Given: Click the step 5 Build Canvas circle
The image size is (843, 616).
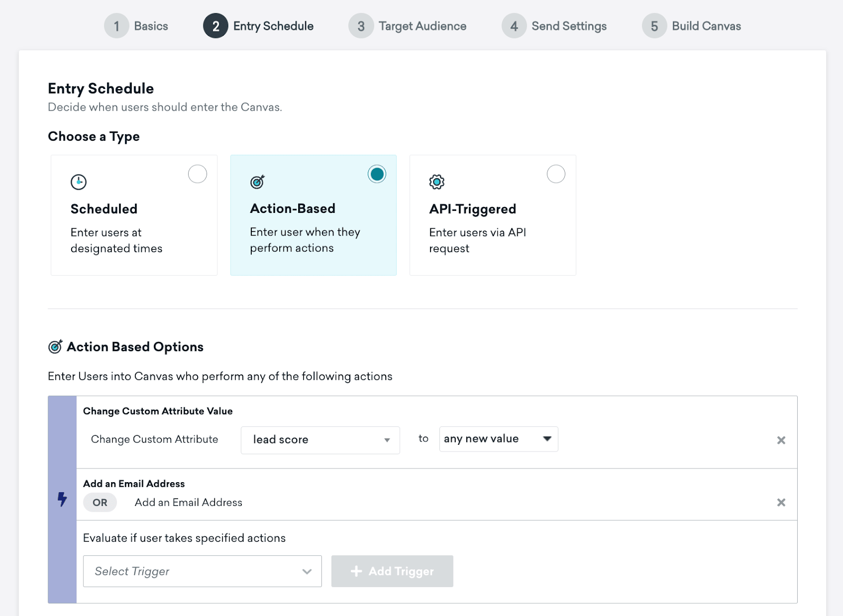Looking at the screenshot, I should 654,26.
